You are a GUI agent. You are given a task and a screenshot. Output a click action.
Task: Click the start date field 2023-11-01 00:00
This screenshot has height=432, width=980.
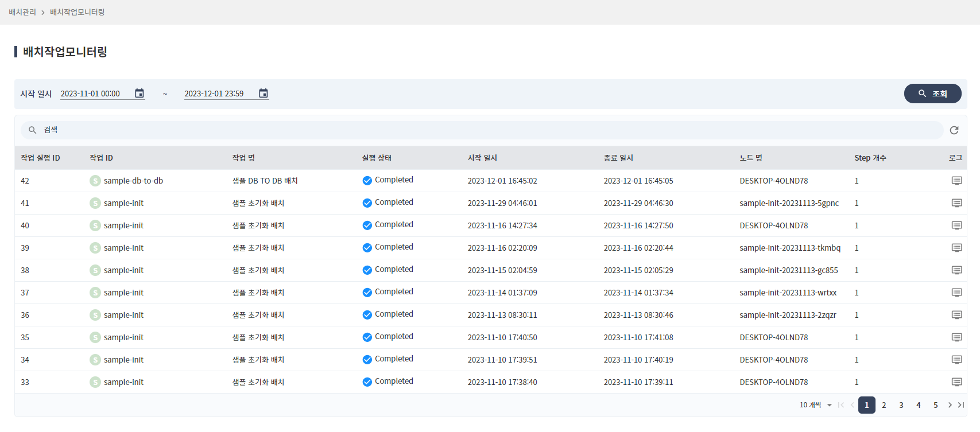[x=95, y=94]
